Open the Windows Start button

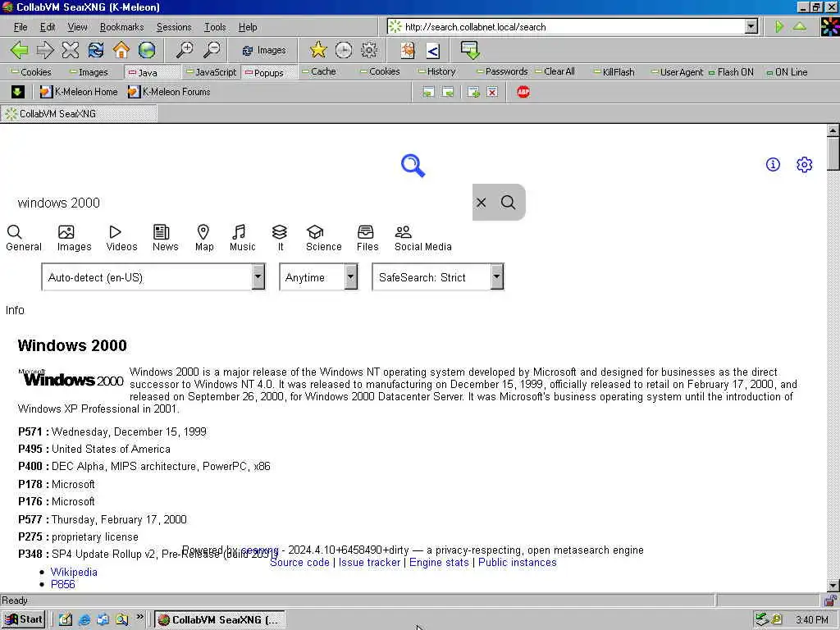click(x=24, y=620)
